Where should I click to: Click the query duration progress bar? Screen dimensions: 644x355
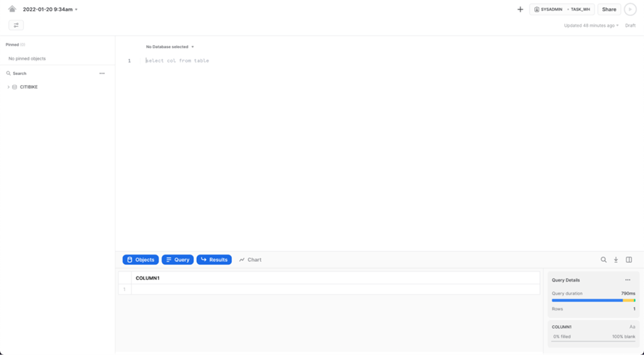click(x=593, y=300)
